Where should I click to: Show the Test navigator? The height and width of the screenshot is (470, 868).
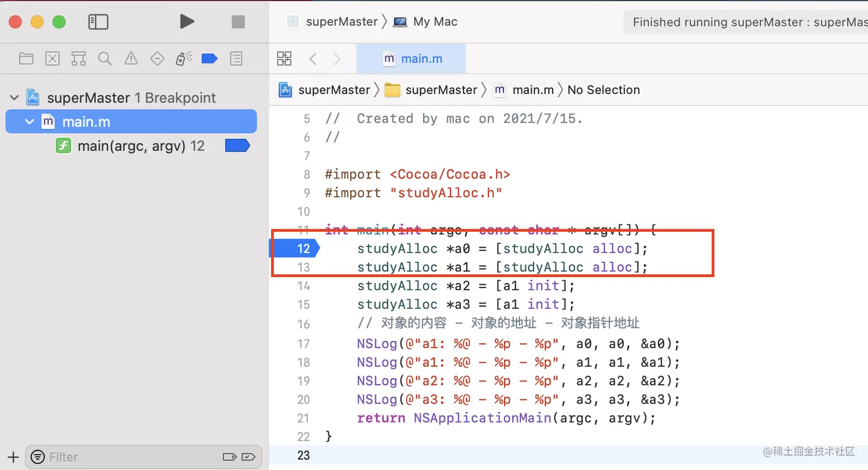pyautogui.click(x=157, y=59)
